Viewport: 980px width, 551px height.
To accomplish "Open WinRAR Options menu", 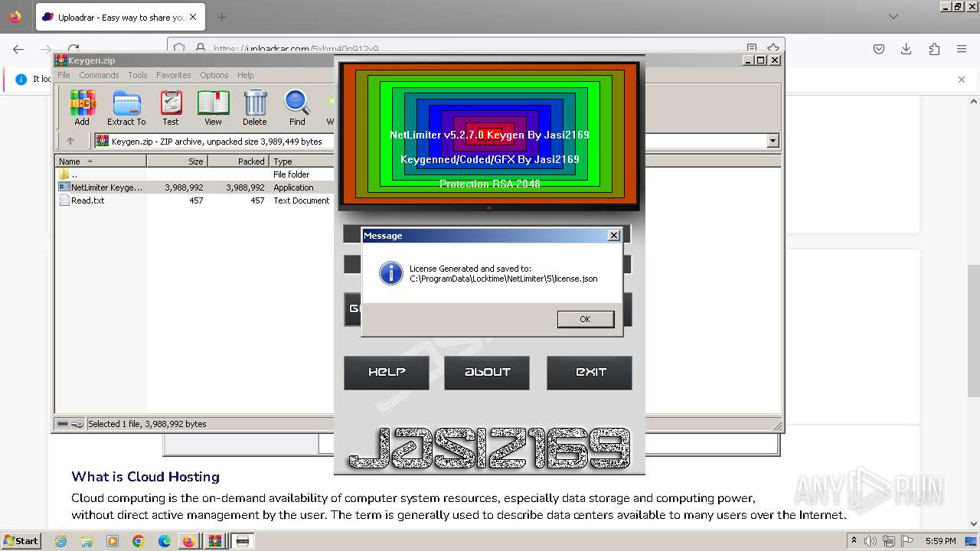I will [x=214, y=75].
